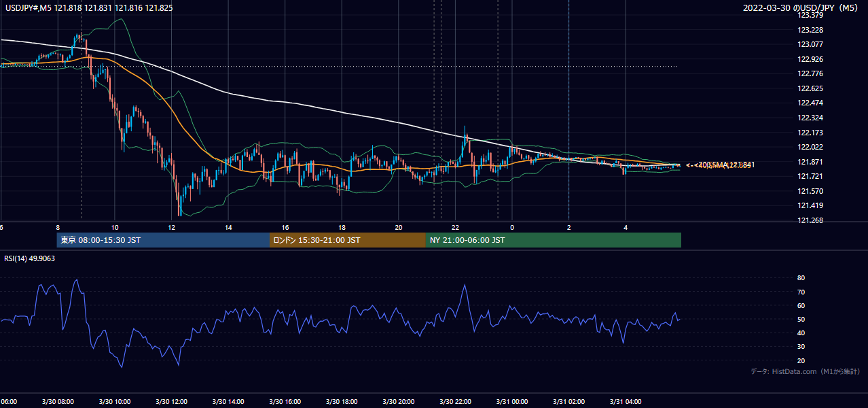Select price level 121.419 on axis
The height and width of the screenshot is (408, 868).
[810, 205]
